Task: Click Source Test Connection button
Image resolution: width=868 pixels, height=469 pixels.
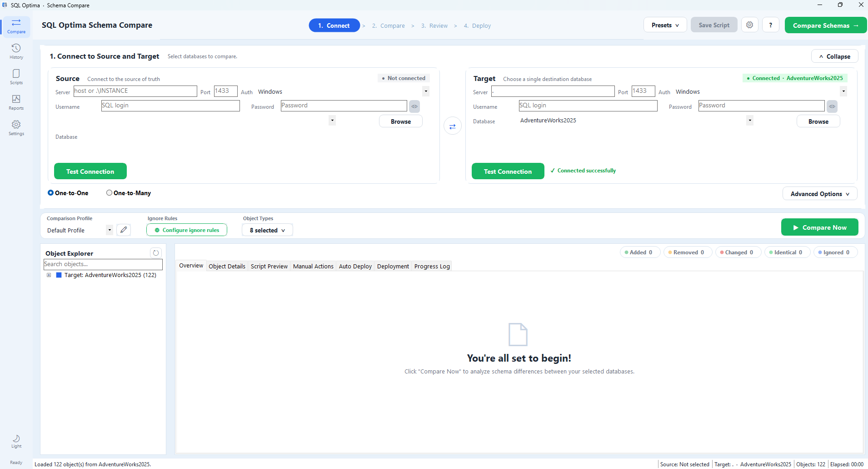Action: coord(90,171)
